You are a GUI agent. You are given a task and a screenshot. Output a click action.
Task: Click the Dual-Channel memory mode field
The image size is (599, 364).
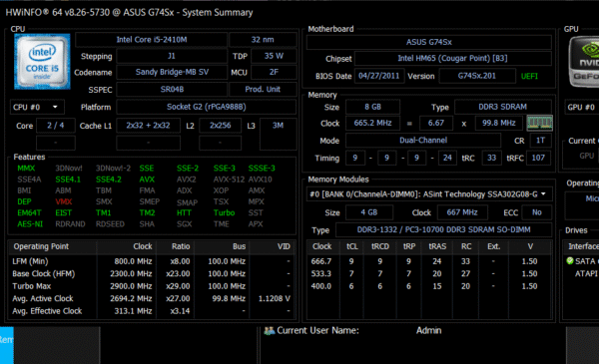[x=423, y=141]
